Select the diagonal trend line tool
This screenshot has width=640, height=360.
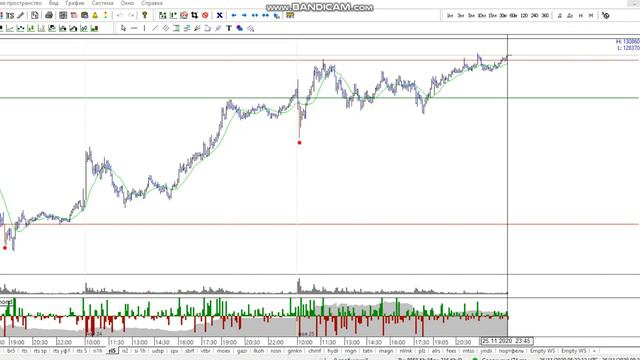pos(155,28)
